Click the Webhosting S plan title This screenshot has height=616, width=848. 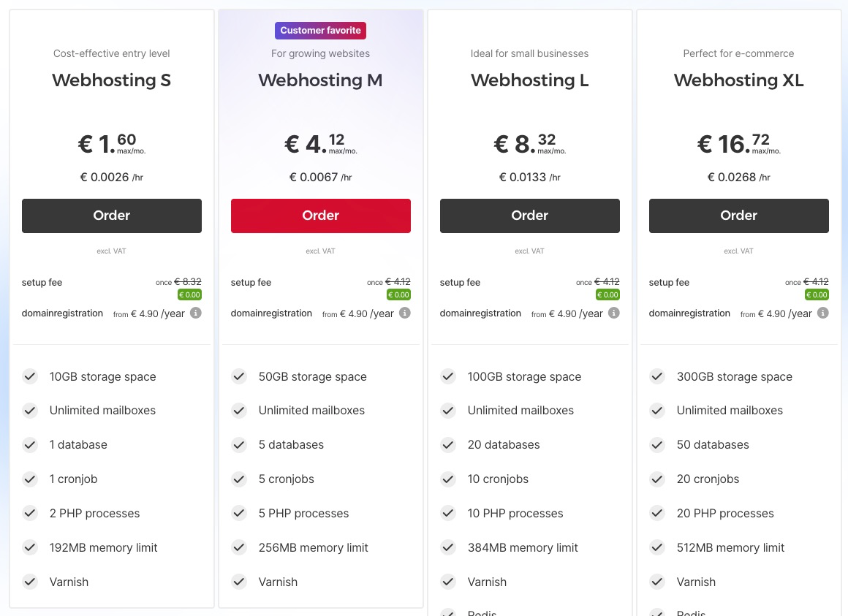[x=112, y=80]
